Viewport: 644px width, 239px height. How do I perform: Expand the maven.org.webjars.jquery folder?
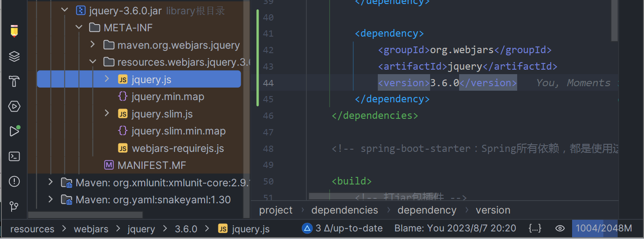92,45
